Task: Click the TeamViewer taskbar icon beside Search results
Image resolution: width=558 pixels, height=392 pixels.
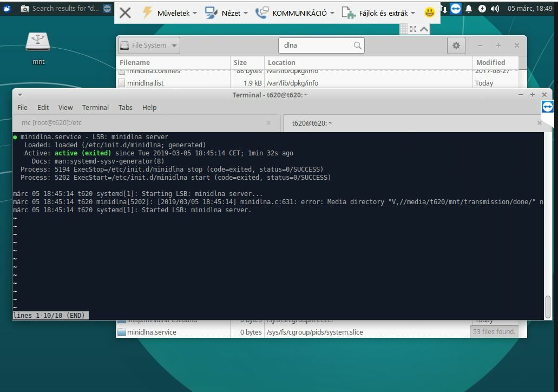Action: coord(107,8)
